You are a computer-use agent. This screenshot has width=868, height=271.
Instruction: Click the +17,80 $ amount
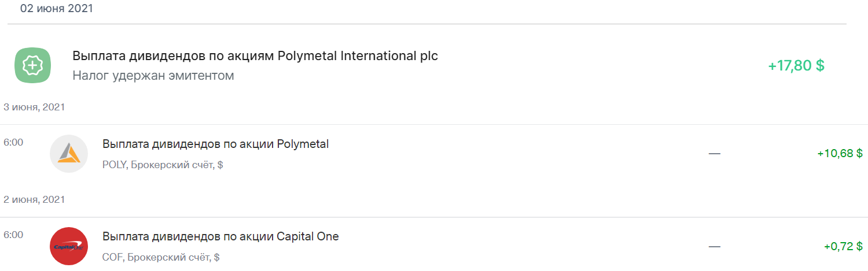click(796, 65)
